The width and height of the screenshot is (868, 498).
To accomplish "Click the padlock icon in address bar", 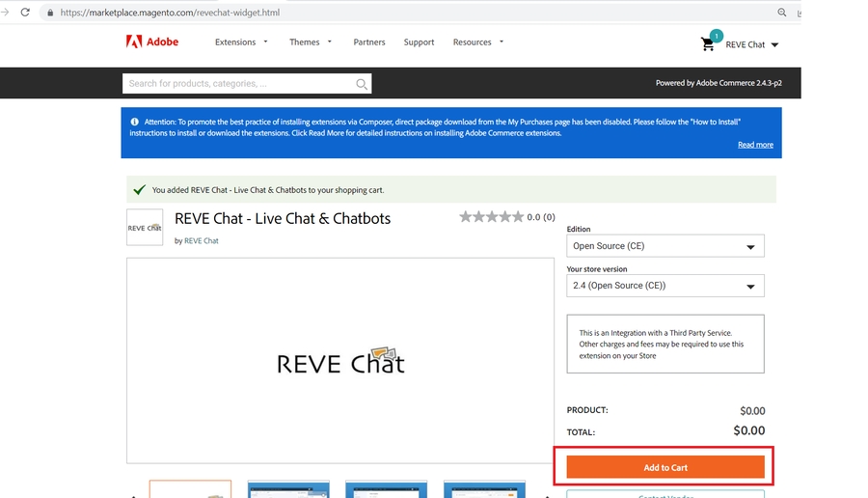I will pos(50,13).
